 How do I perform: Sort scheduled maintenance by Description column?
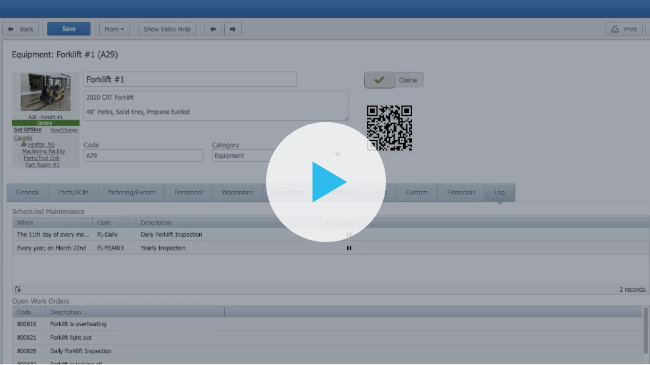tap(228, 223)
